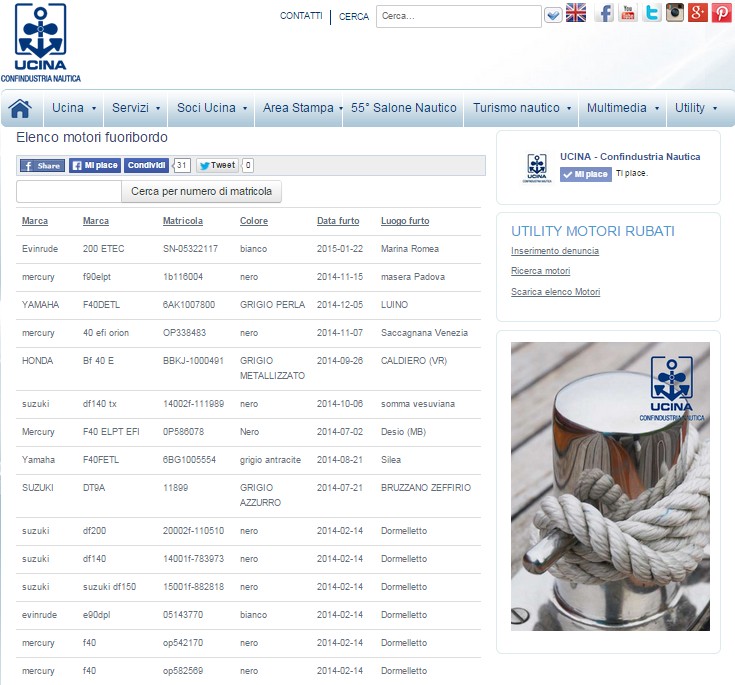Screen dimensions: 735x685
Task: Open UCINA Facebook page icon
Action: point(605,13)
